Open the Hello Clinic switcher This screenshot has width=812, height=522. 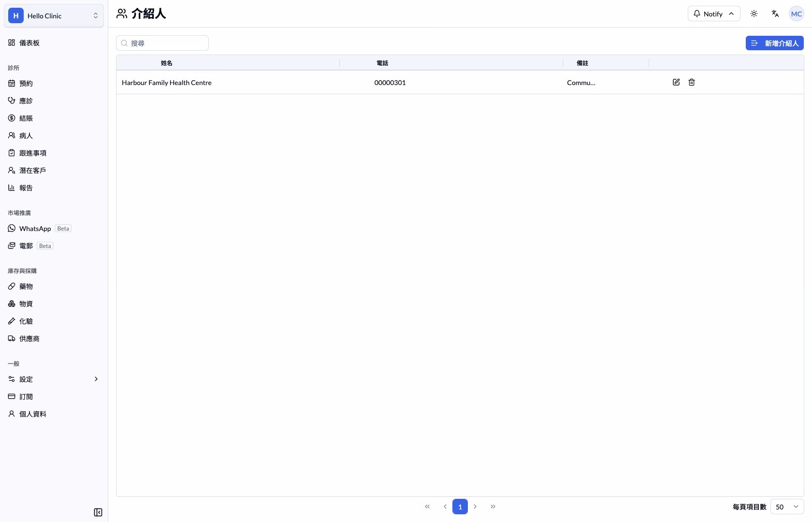[54, 15]
